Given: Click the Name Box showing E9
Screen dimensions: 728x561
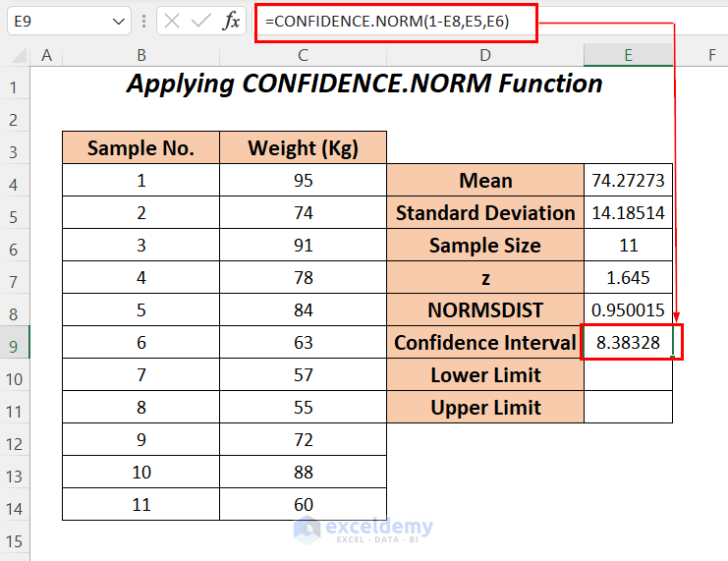Looking at the screenshot, I should pos(69,21).
